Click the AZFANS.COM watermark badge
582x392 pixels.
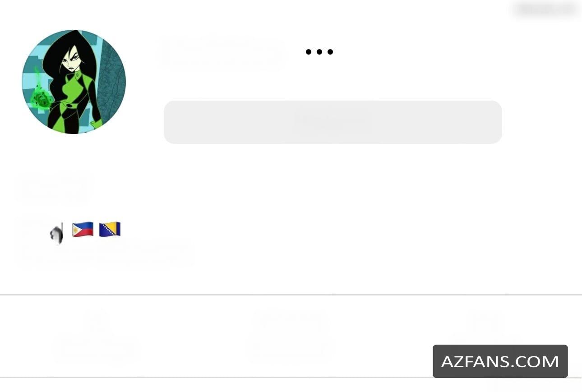click(500, 361)
